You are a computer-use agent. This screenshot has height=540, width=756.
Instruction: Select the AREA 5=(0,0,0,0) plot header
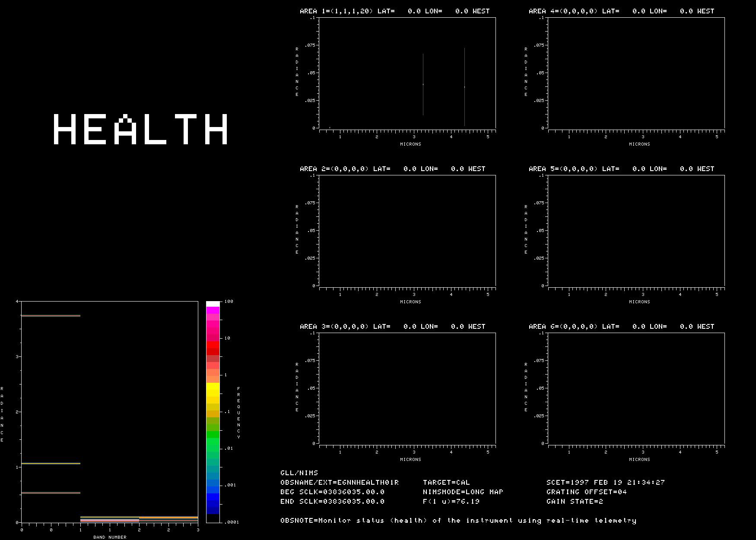click(622, 169)
